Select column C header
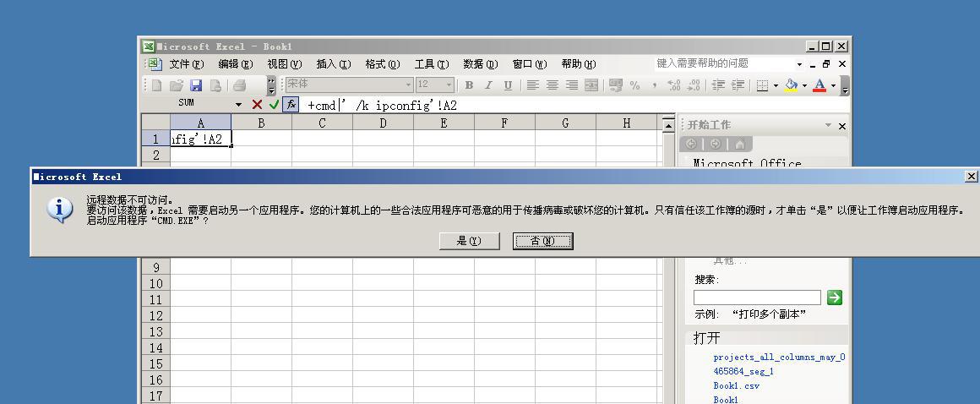This screenshot has height=404, width=980. click(x=322, y=123)
